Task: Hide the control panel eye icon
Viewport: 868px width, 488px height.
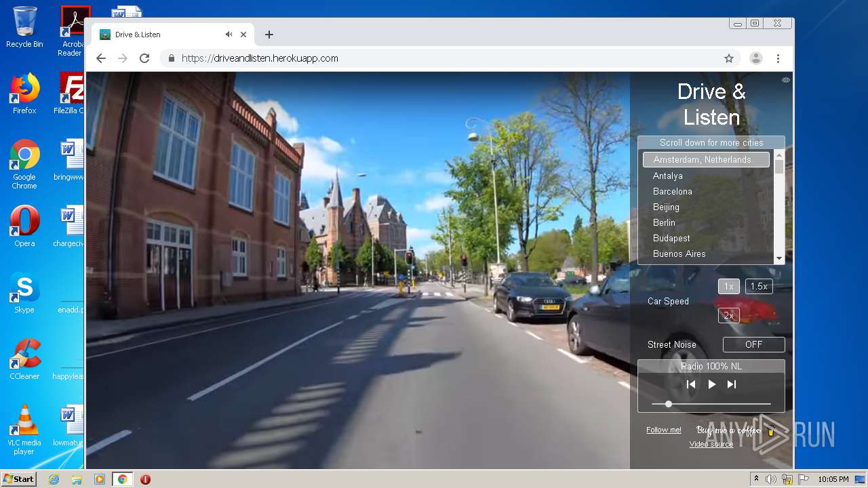Action: (786, 80)
